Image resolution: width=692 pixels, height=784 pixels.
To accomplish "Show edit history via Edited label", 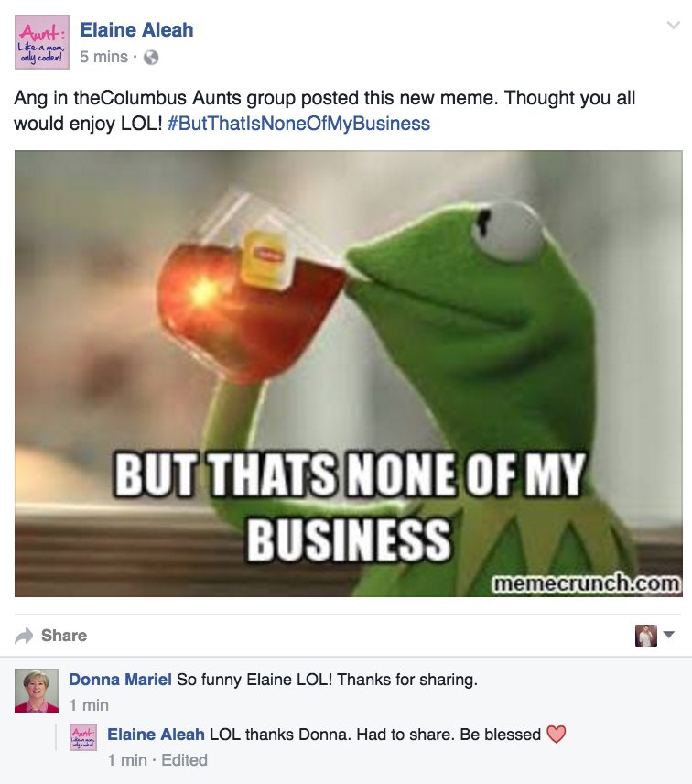I will pos(184,760).
